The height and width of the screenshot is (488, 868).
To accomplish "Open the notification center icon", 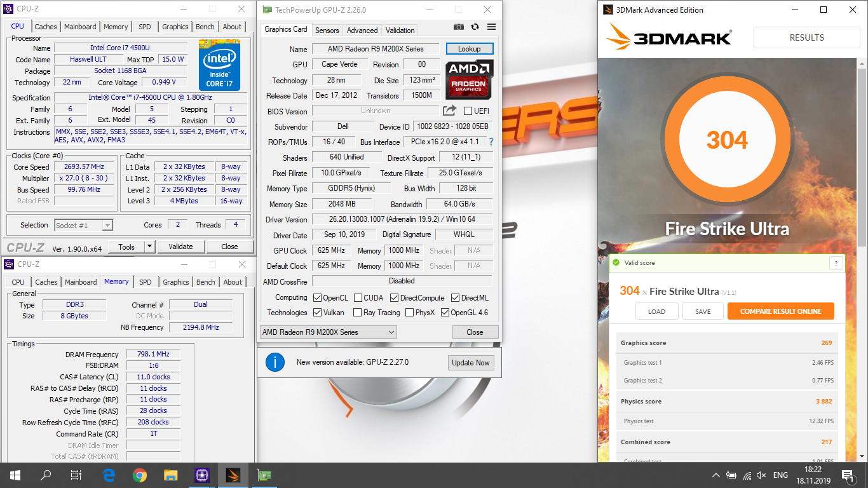I will 848,475.
